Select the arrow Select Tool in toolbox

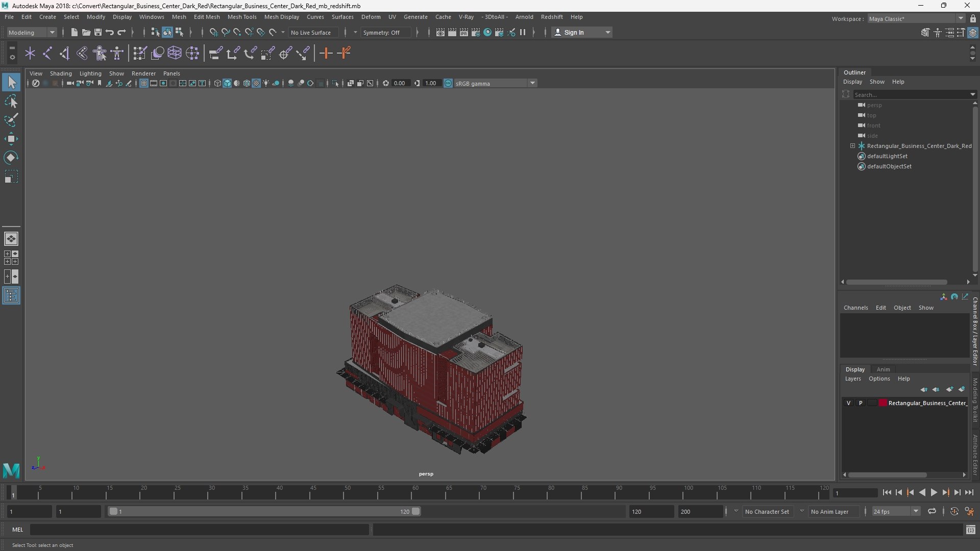[x=11, y=82]
